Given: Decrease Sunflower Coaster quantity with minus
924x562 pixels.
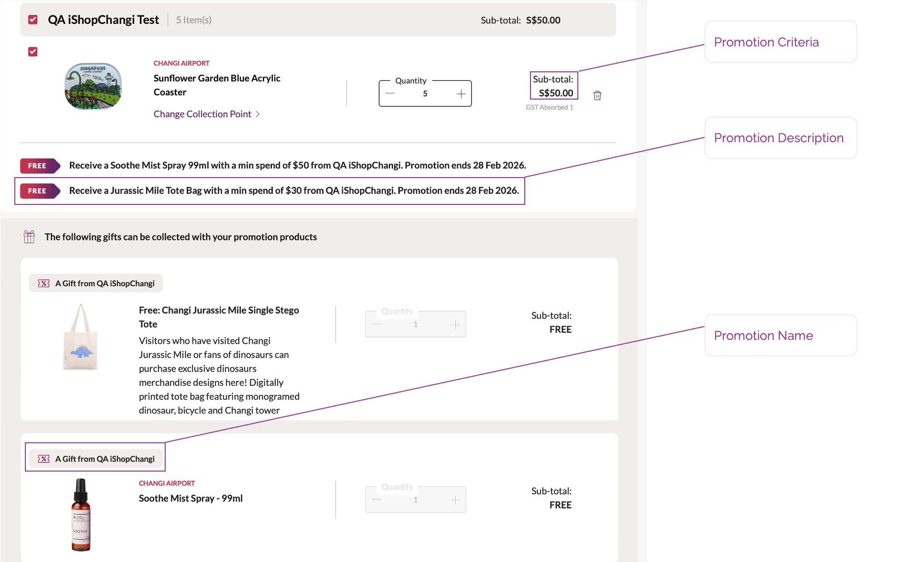Looking at the screenshot, I should 390,94.
